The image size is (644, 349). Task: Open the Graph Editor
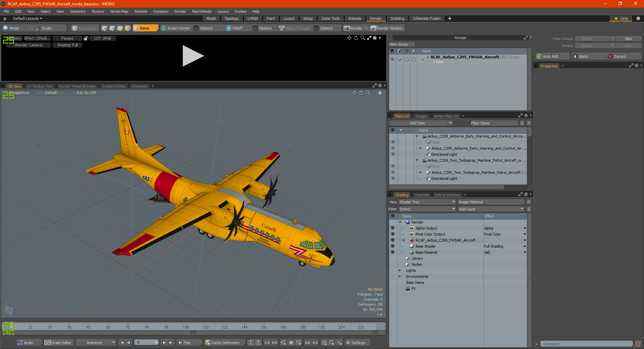(x=58, y=343)
